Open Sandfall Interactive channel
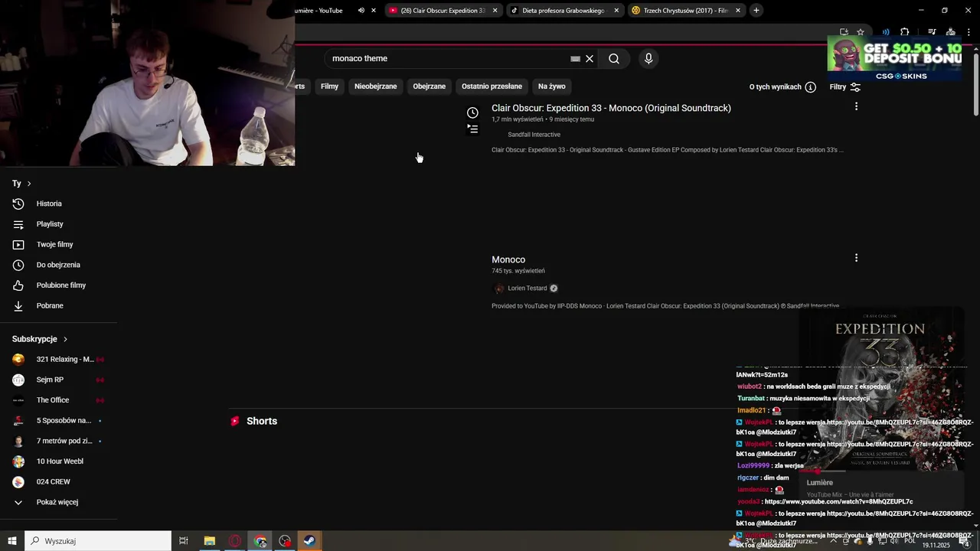 [534, 135]
